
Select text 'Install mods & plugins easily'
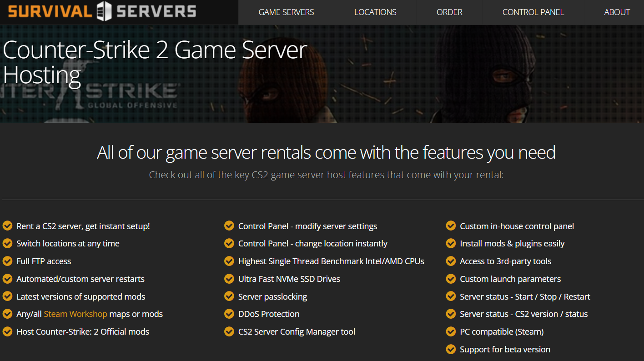pyautogui.click(x=512, y=244)
